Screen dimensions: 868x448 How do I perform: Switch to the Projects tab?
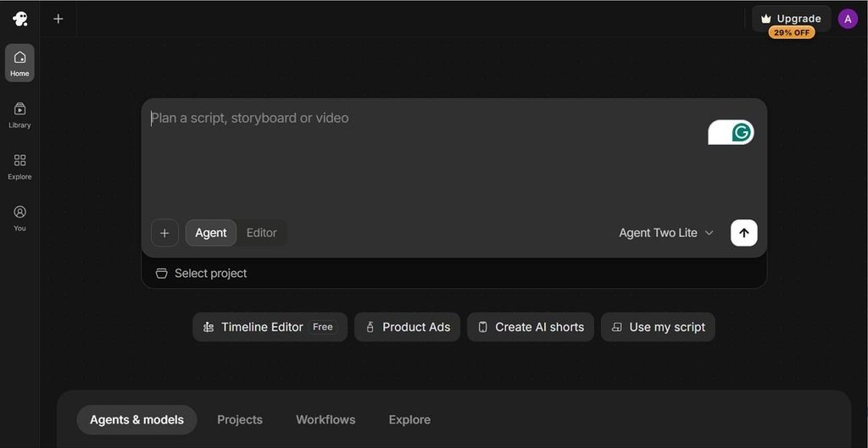[240, 420]
